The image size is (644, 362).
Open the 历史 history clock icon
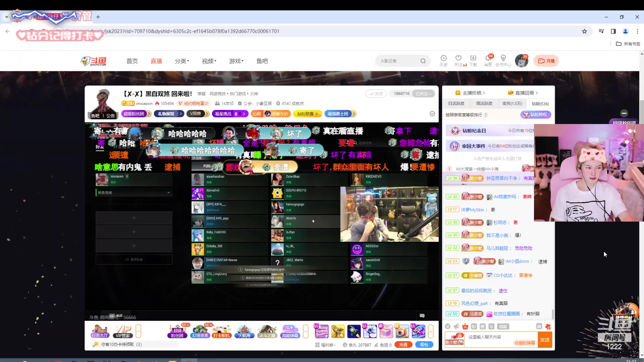tap(443, 60)
